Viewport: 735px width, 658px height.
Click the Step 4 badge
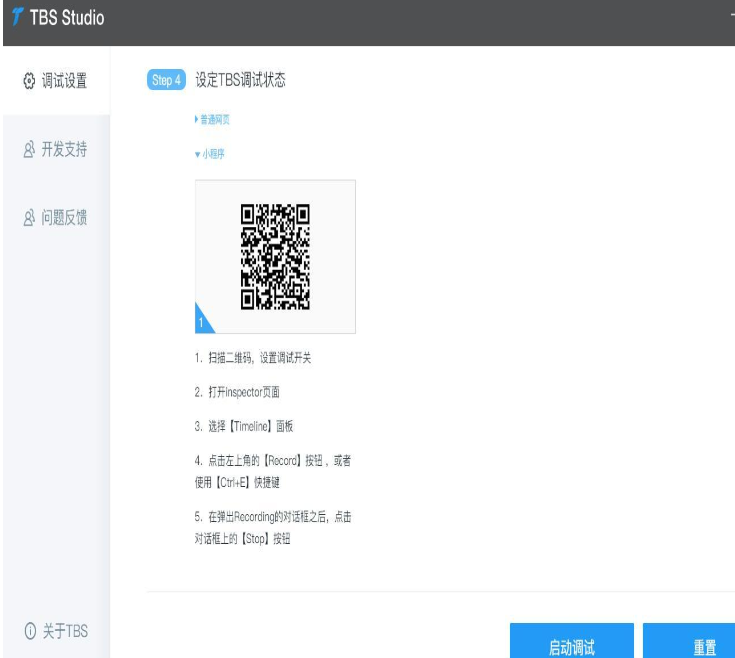pyautogui.click(x=166, y=80)
